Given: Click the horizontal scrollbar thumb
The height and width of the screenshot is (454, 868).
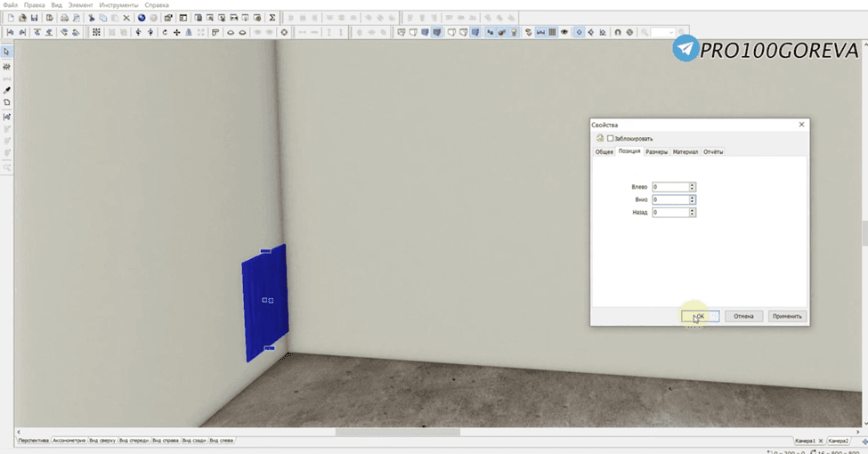Looking at the screenshot, I should coord(397,432).
